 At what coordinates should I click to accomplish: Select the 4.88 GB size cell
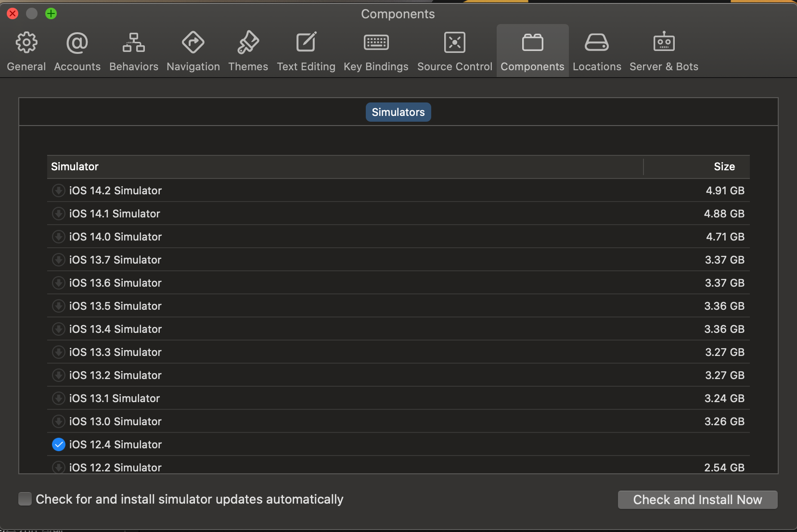tap(724, 214)
